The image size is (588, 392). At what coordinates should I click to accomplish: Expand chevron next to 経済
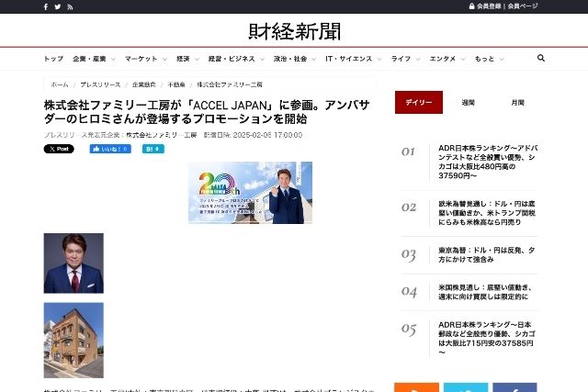[x=197, y=59]
